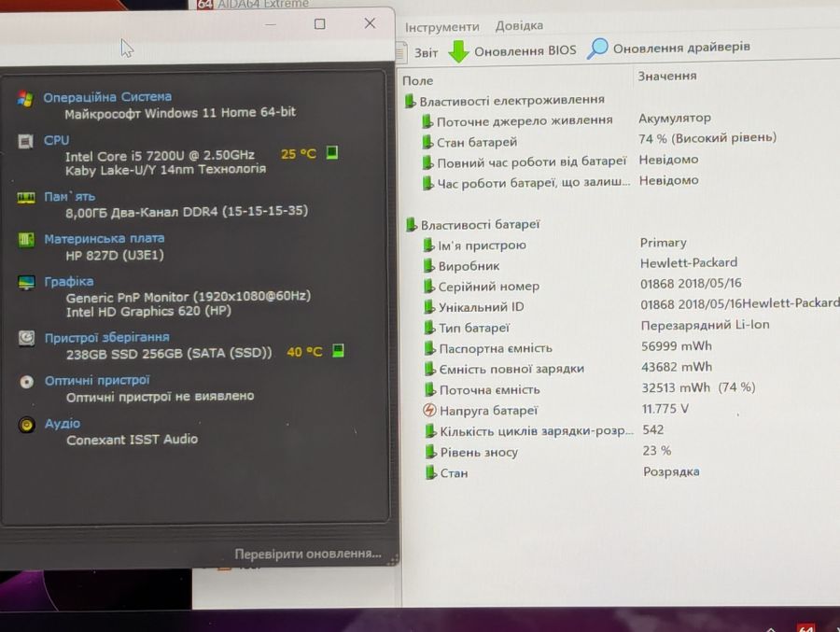Click the Оновлення драйверів label
Viewport: 840px width, 632px height.
pyautogui.click(x=681, y=48)
